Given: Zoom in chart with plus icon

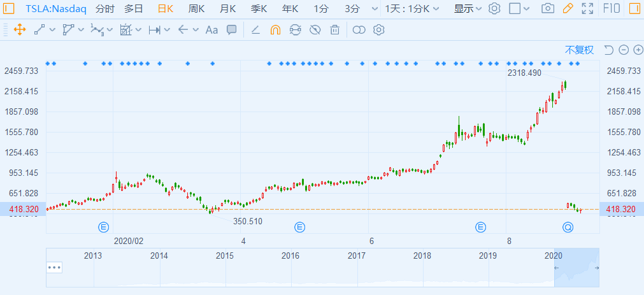Looking at the screenshot, I should (x=638, y=50).
